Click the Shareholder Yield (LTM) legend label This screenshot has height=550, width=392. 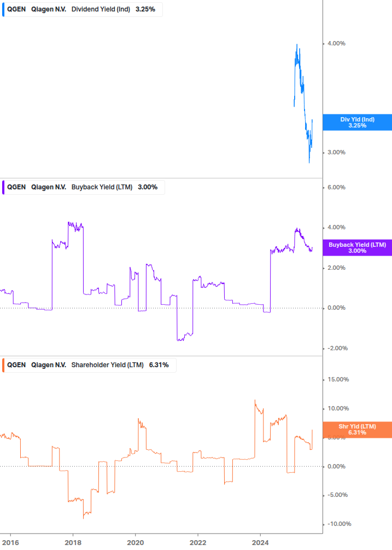[x=108, y=365]
